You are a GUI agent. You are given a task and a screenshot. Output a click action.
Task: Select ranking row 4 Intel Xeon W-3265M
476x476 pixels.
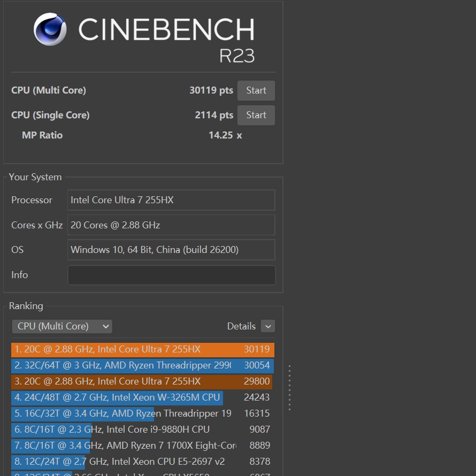(143, 398)
